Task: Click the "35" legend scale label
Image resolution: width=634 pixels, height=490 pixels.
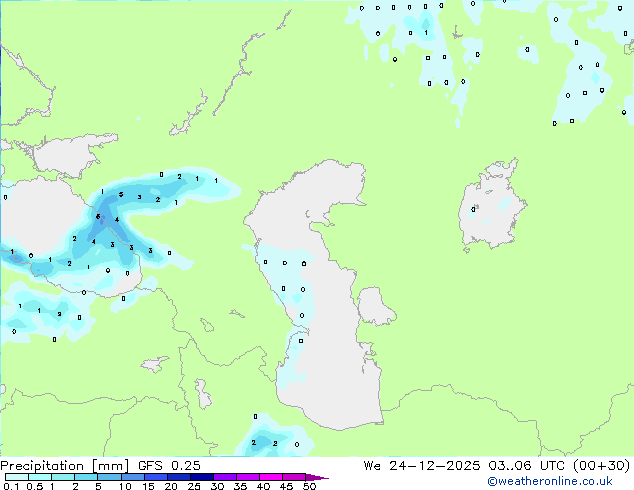Action: click(x=240, y=486)
